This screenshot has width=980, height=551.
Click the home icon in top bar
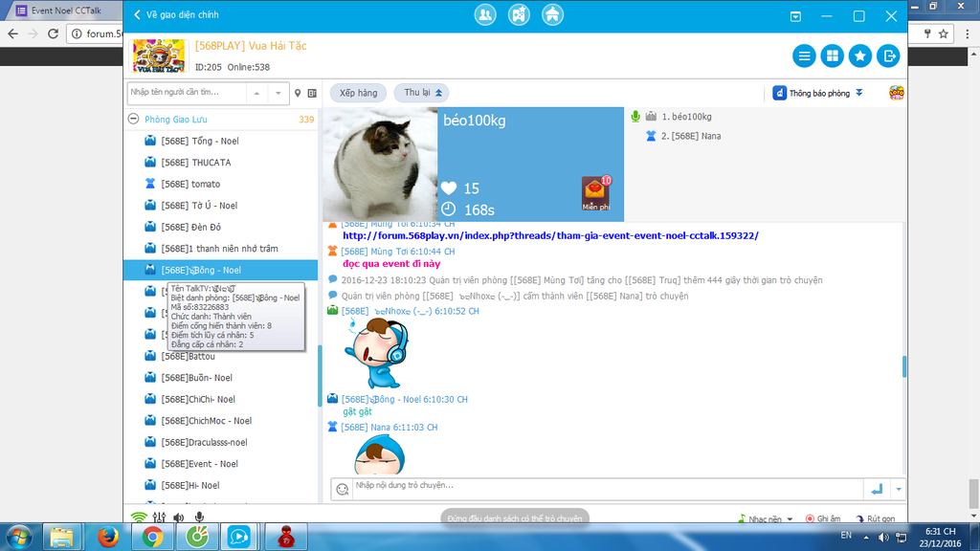point(552,15)
